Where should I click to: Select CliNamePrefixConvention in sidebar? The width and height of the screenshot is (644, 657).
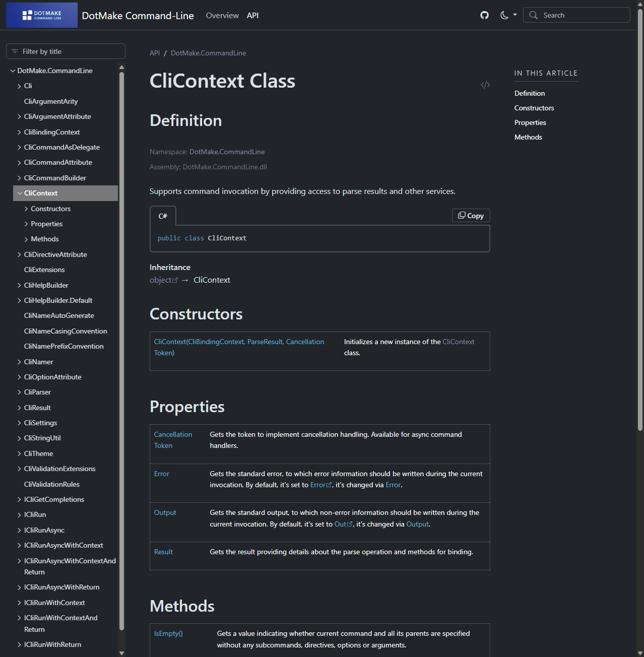[64, 346]
